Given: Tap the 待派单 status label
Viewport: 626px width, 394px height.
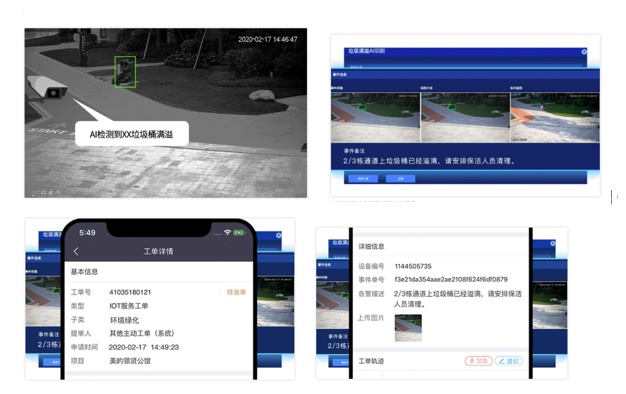Looking at the screenshot, I should pyautogui.click(x=236, y=292).
